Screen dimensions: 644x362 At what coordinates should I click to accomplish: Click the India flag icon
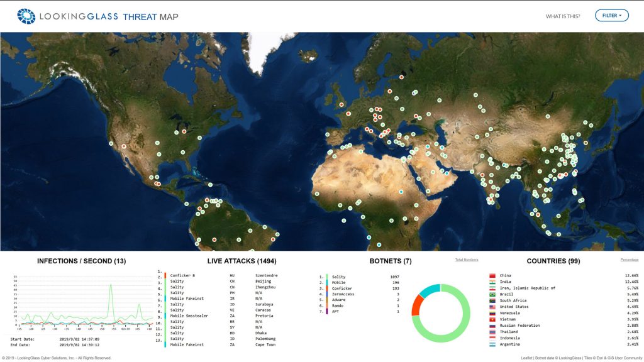point(492,282)
